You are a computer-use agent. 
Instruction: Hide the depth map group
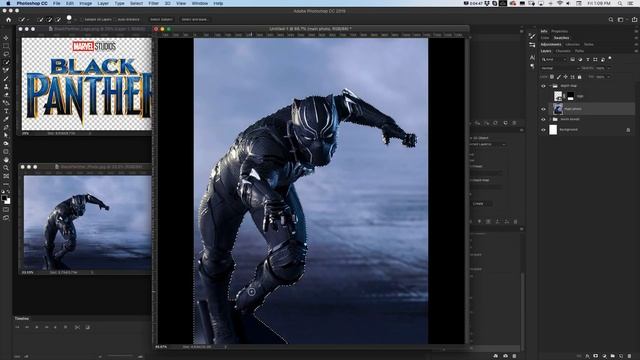tap(543, 86)
